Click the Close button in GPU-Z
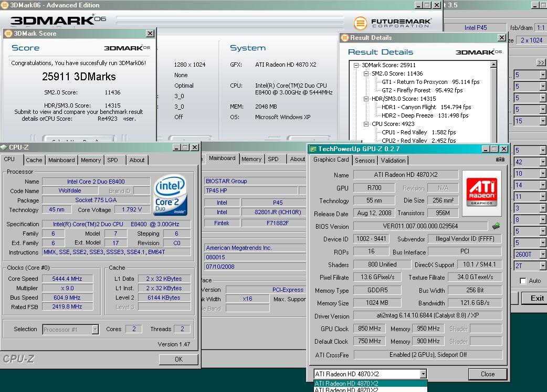Screen dimensions: 547x392 (x=487, y=374)
